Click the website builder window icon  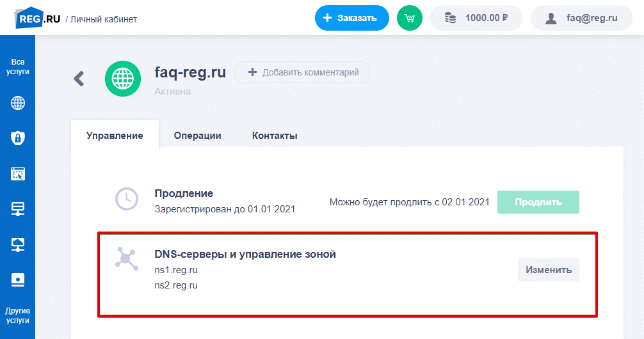click(18, 173)
